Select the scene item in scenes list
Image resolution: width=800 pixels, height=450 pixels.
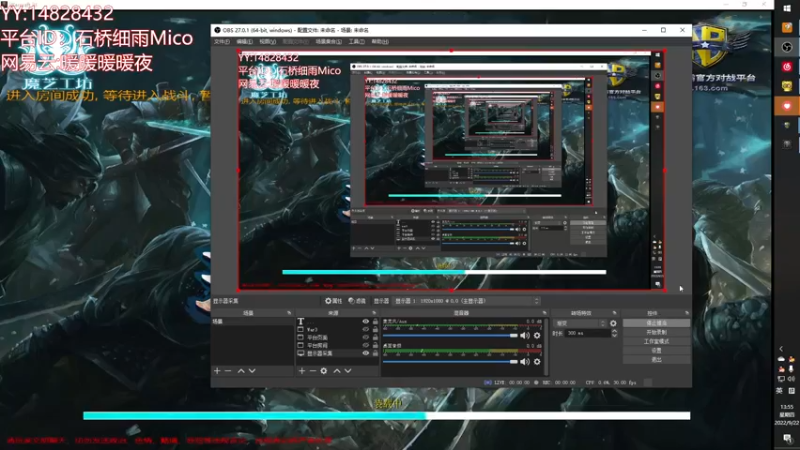pyautogui.click(x=253, y=321)
